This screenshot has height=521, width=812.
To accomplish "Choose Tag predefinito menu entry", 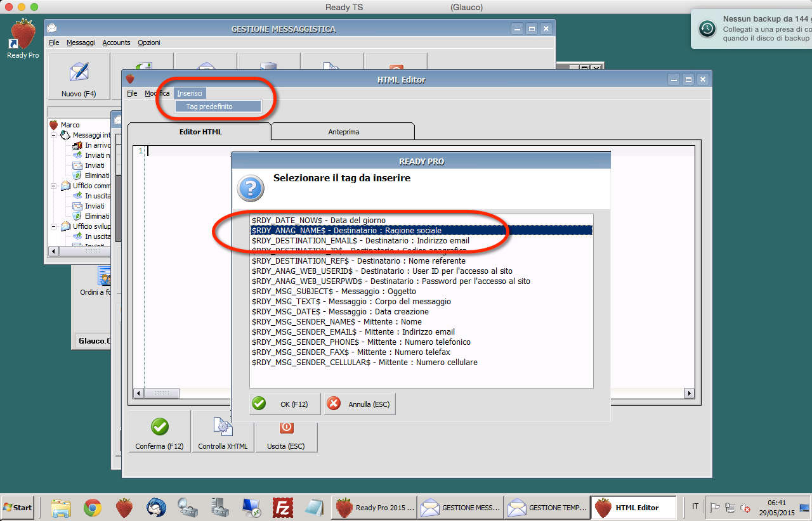I will pyautogui.click(x=218, y=106).
